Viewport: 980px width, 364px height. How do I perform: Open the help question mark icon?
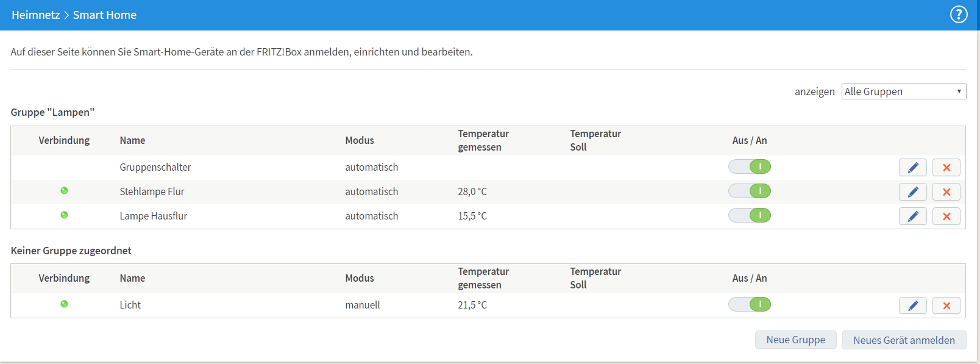click(x=959, y=15)
